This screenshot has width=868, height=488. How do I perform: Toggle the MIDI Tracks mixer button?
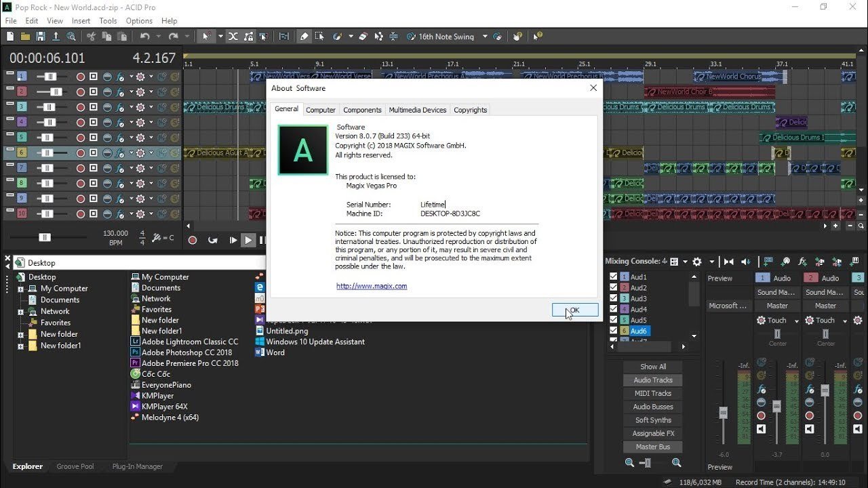[653, 393]
